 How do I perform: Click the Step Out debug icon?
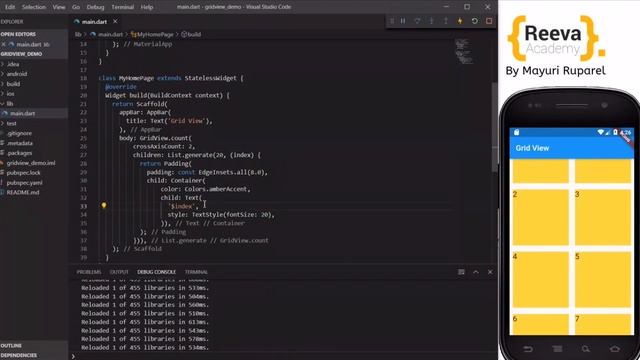coord(446,21)
